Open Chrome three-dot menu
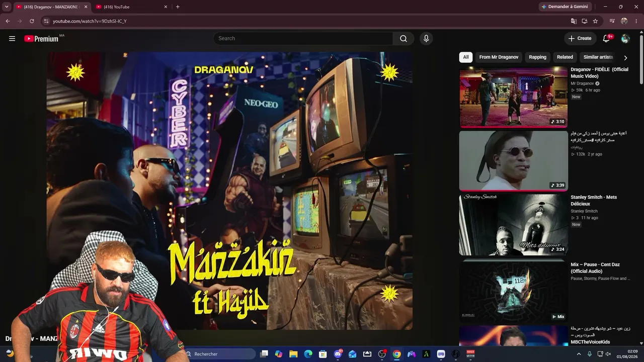Screen dimensions: 644x362 point(636,21)
